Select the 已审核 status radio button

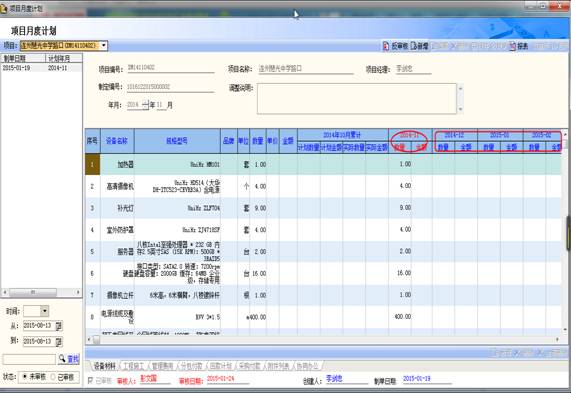point(53,377)
